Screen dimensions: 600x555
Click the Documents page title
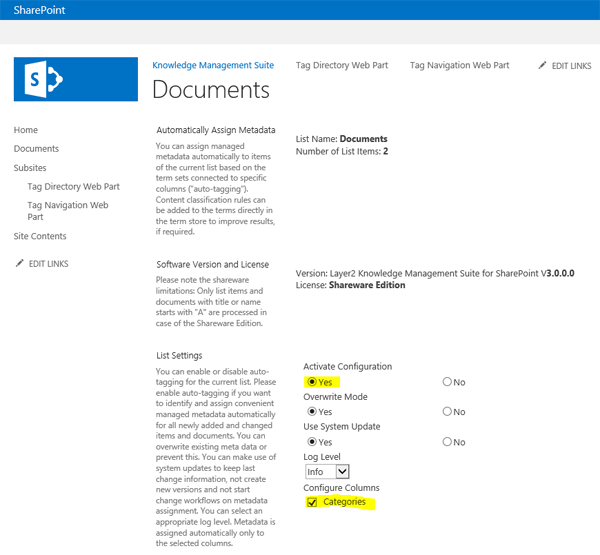click(x=211, y=90)
